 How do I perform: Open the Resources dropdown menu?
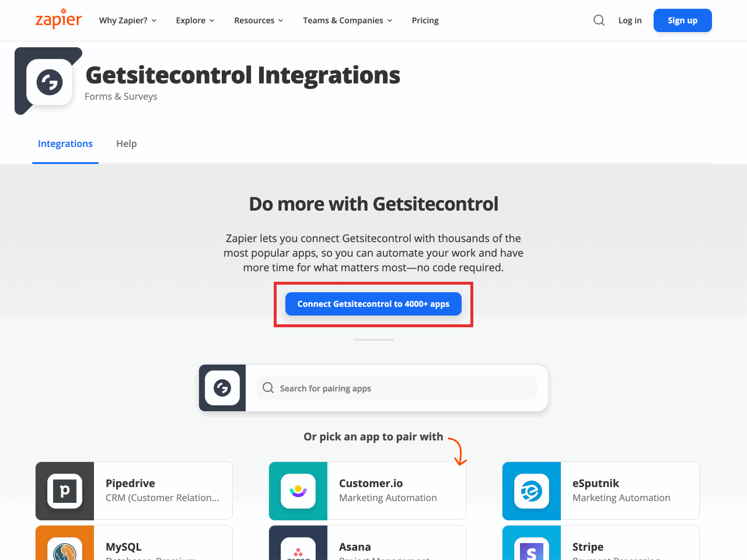[259, 20]
